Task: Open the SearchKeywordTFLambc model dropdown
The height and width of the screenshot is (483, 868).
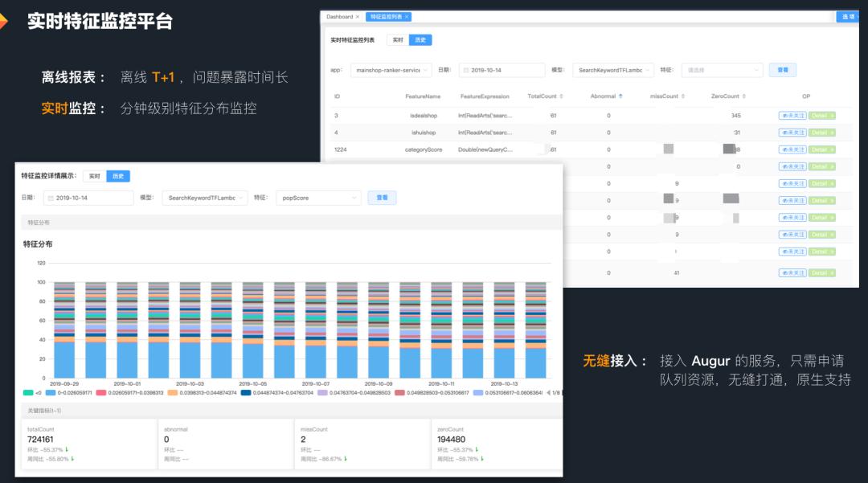Action: pyautogui.click(x=612, y=71)
